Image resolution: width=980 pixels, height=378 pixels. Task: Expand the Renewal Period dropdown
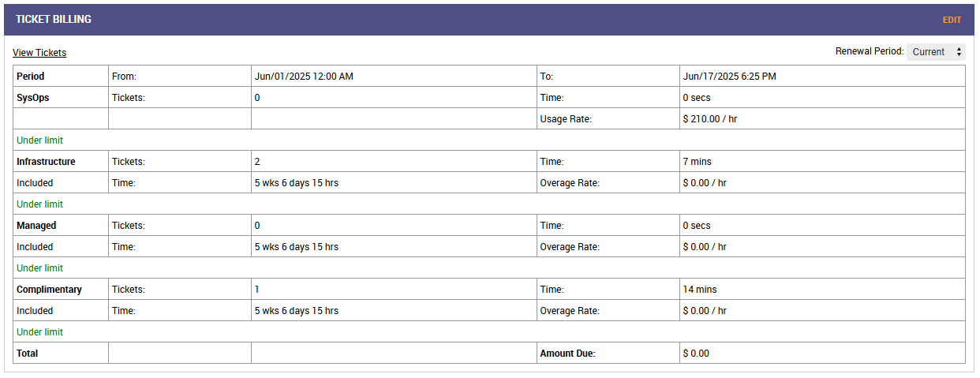(x=936, y=52)
